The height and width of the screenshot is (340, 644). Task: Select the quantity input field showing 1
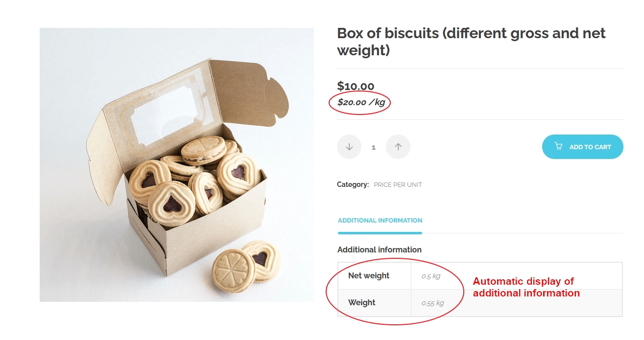click(374, 146)
